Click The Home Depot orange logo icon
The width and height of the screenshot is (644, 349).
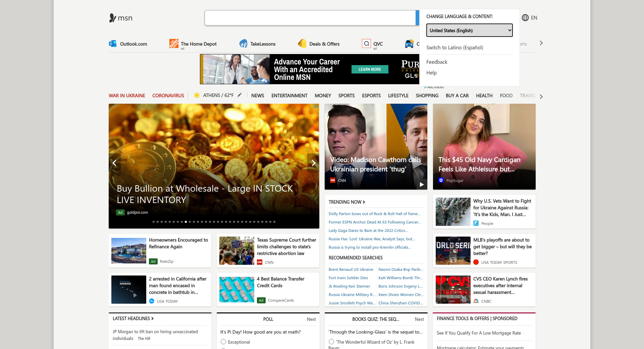tap(174, 44)
